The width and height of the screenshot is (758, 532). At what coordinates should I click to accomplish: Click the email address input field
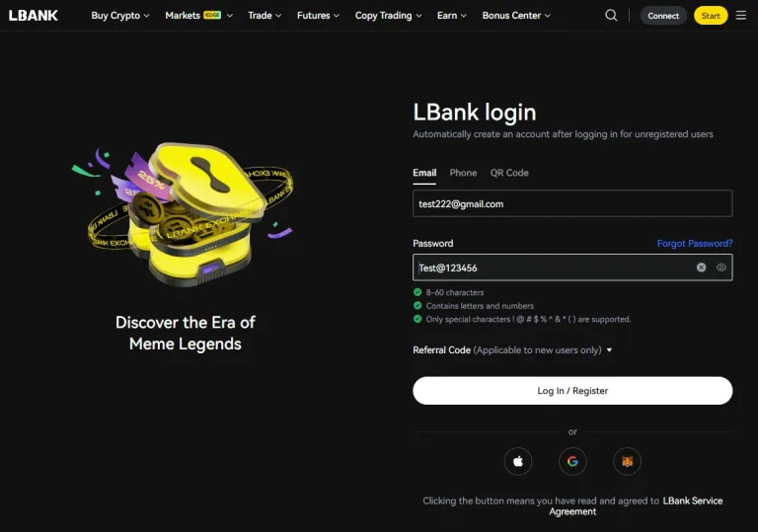(x=572, y=203)
